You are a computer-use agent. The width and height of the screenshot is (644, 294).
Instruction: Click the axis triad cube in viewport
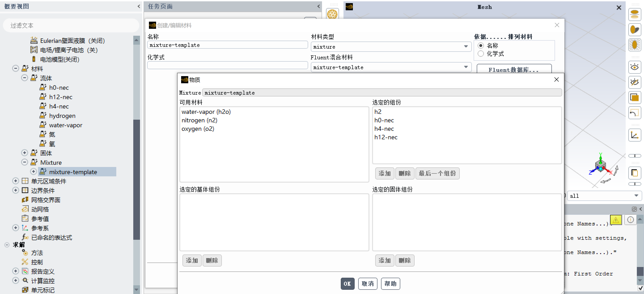coord(600,165)
